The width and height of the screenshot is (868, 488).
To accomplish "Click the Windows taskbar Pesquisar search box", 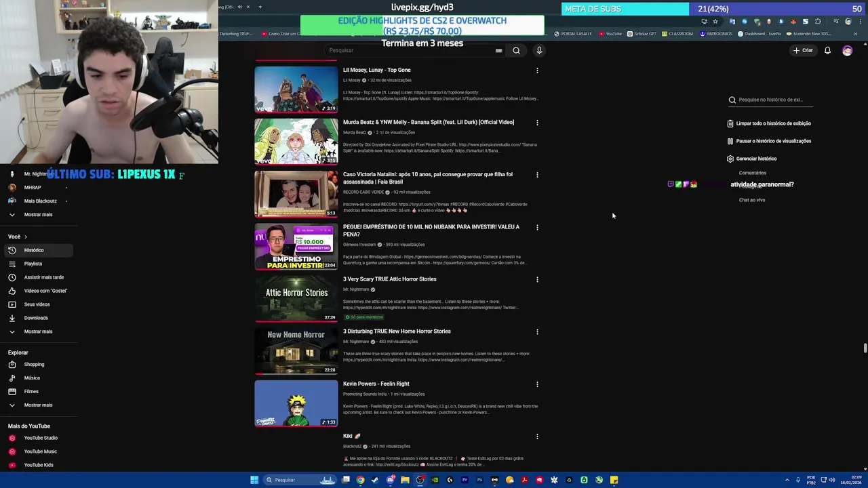I will 299,480.
